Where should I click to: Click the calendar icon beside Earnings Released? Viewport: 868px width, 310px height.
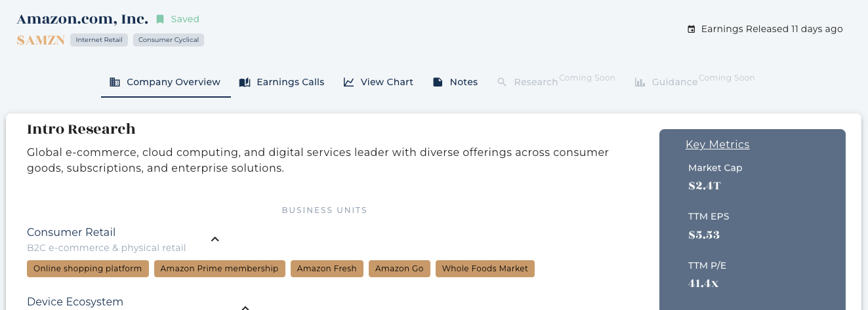tap(691, 29)
